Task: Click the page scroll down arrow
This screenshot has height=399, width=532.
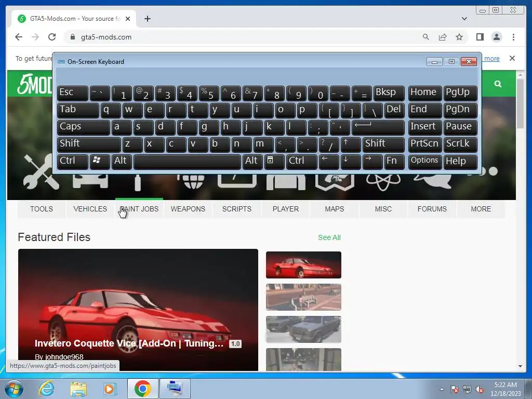Action: coord(520,366)
